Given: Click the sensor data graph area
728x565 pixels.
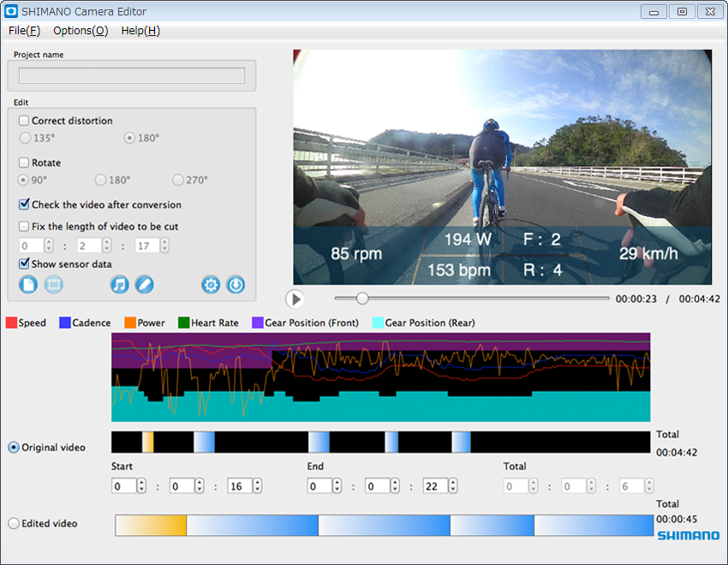Looking at the screenshot, I should click(x=381, y=378).
